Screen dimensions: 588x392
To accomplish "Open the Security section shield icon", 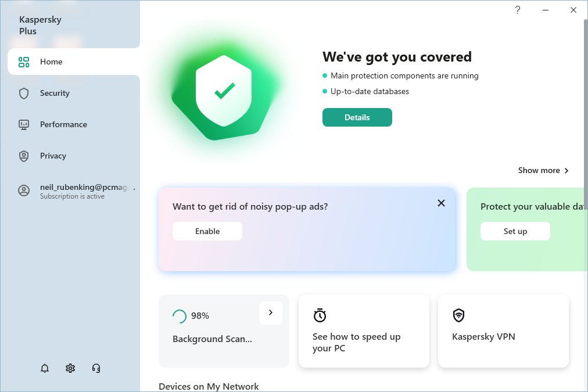I will (x=23, y=93).
